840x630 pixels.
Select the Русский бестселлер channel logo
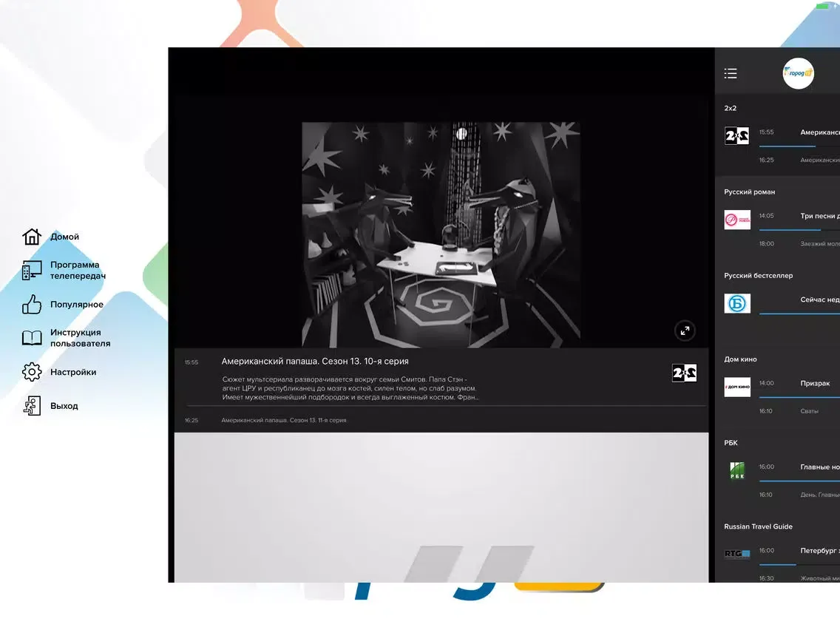737,303
